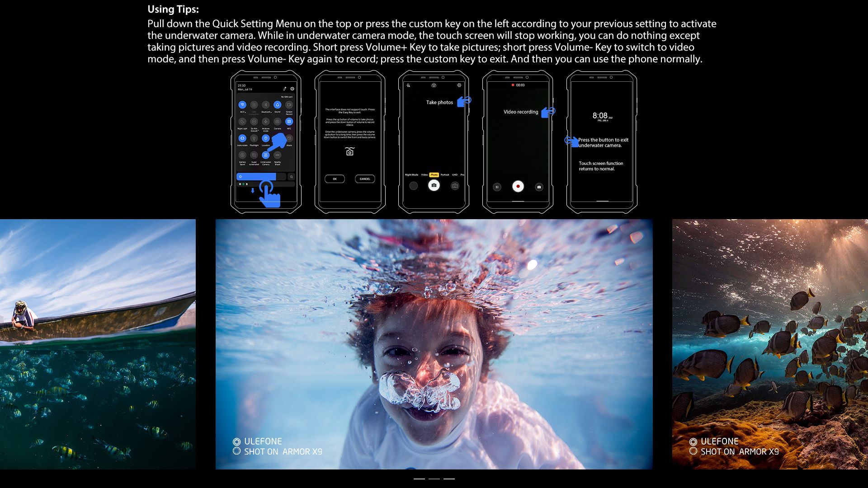Select the Portrait camera mode tab

(445, 174)
